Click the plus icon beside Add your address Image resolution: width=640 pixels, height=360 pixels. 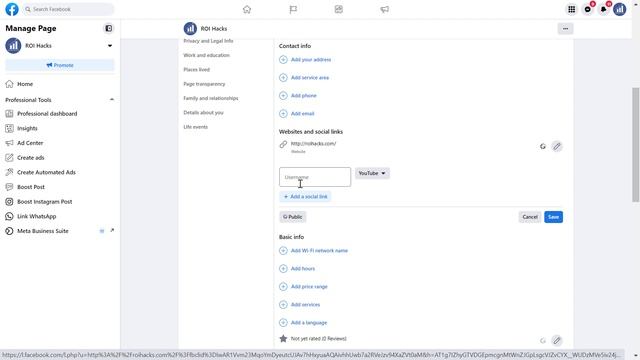click(283, 60)
